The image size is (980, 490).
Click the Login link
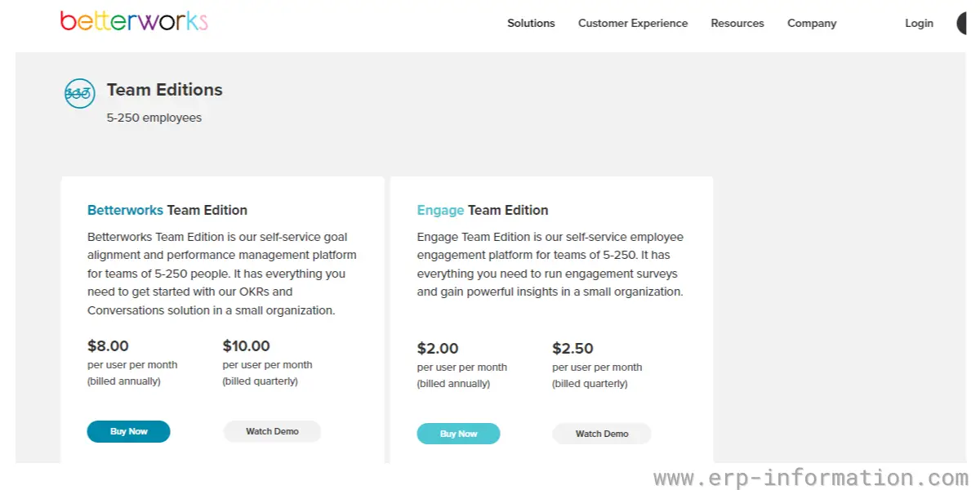919,23
